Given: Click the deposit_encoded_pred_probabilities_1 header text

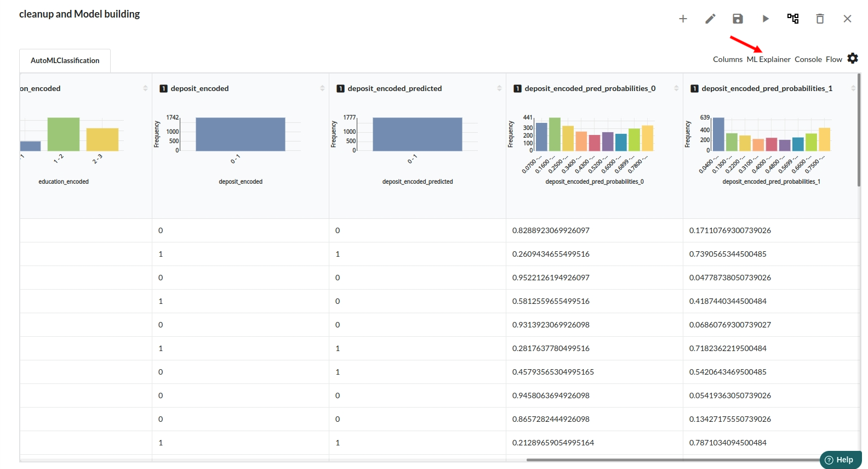Looking at the screenshot, I should click(x=767, y=88).
